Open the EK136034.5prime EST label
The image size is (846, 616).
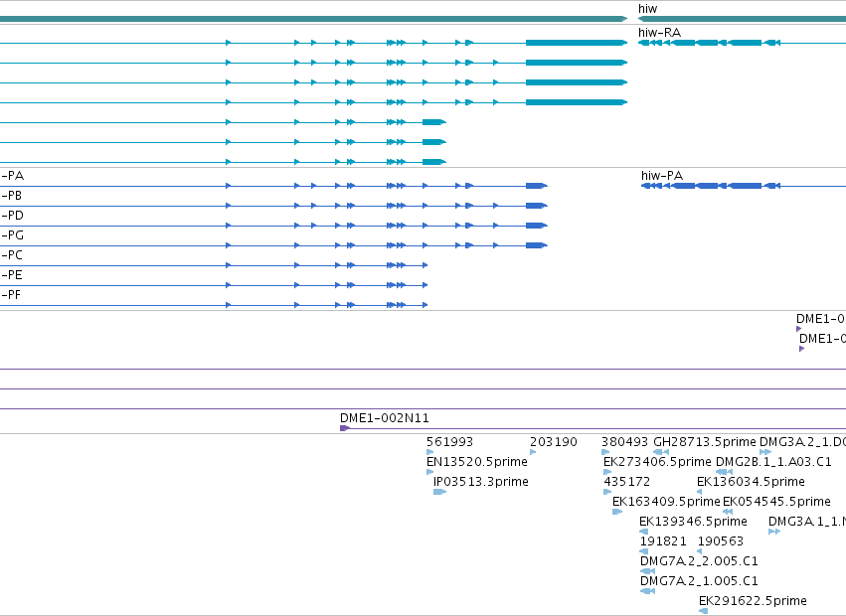[751, 482]
